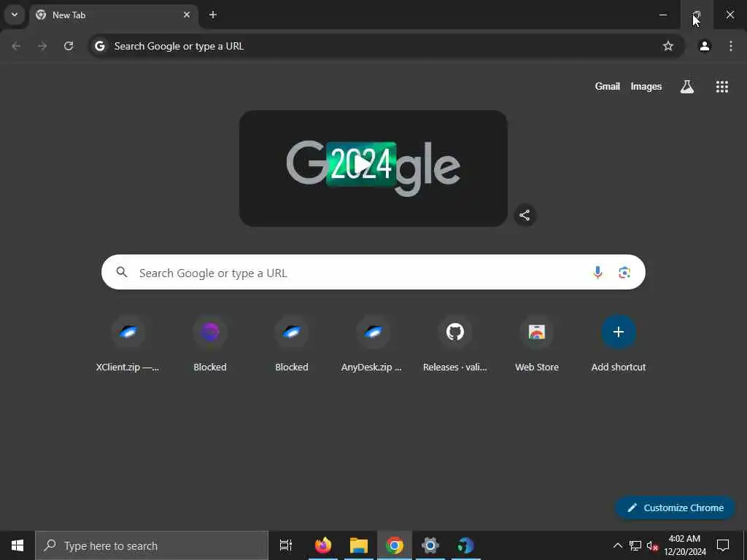Open the tab search dropdown arrow
Viewport: 747px width, 560px height.
[15, 15]
